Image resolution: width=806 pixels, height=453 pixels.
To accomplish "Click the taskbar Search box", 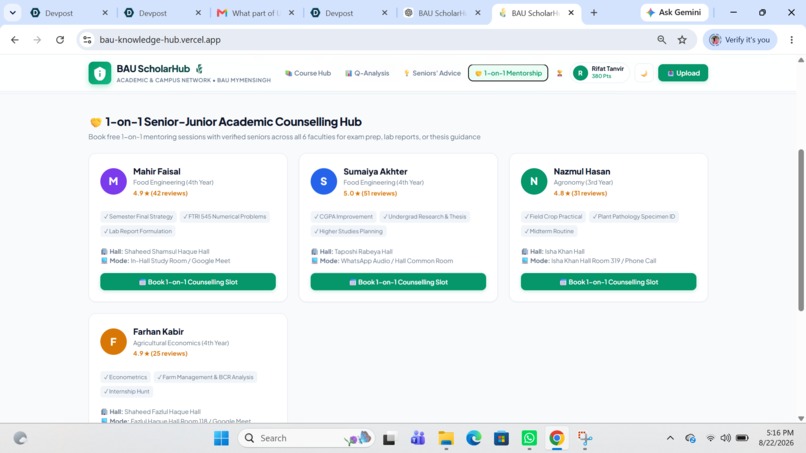I will [306, 438].
